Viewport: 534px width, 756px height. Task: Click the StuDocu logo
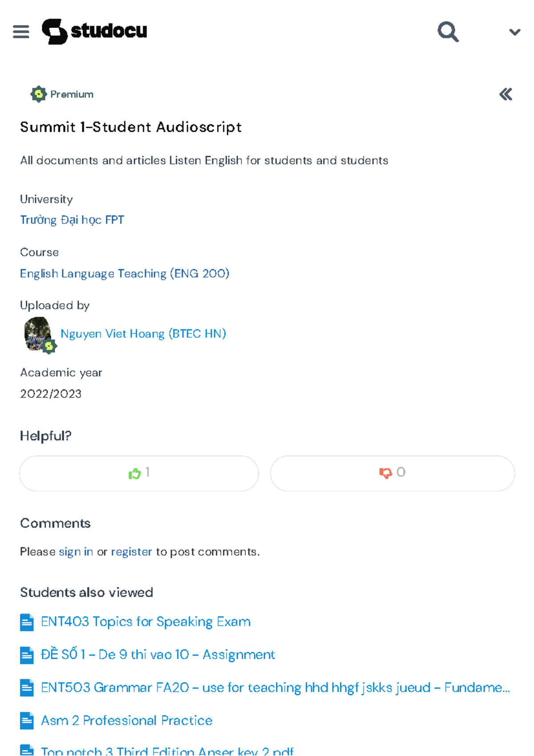[96, 31]
